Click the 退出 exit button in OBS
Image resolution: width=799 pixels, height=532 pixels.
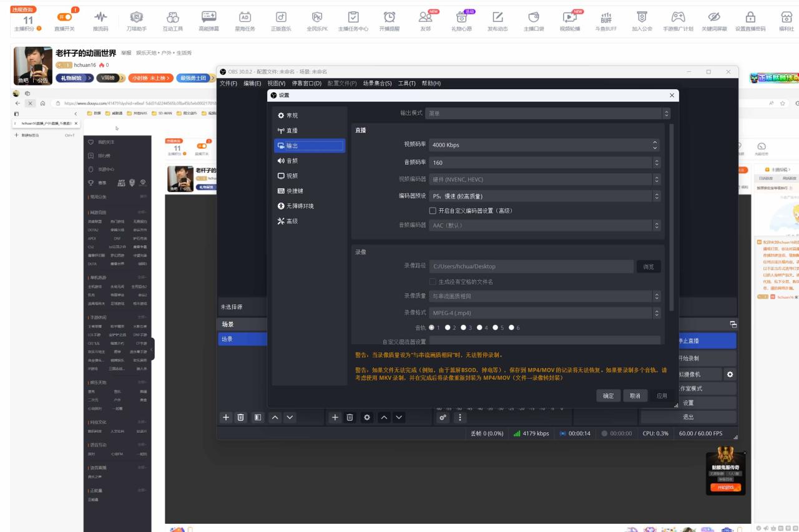pos(689,417)
